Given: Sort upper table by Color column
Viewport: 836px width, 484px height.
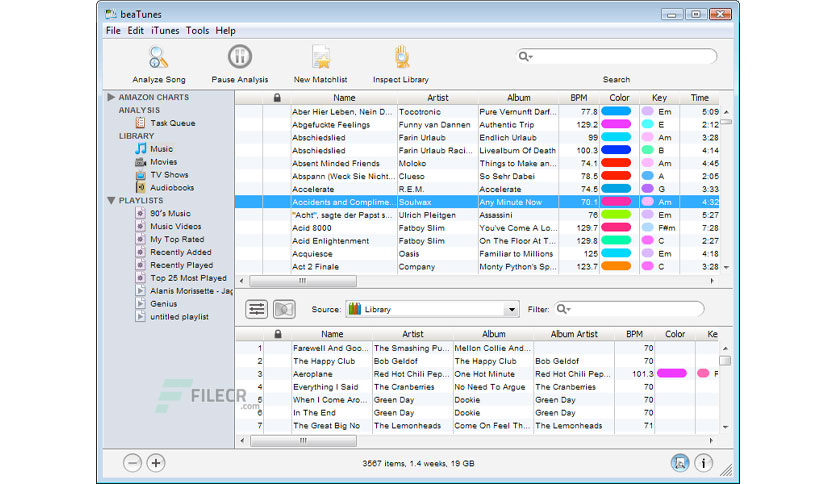Looking at the screenshot, I should click(619, 98).
